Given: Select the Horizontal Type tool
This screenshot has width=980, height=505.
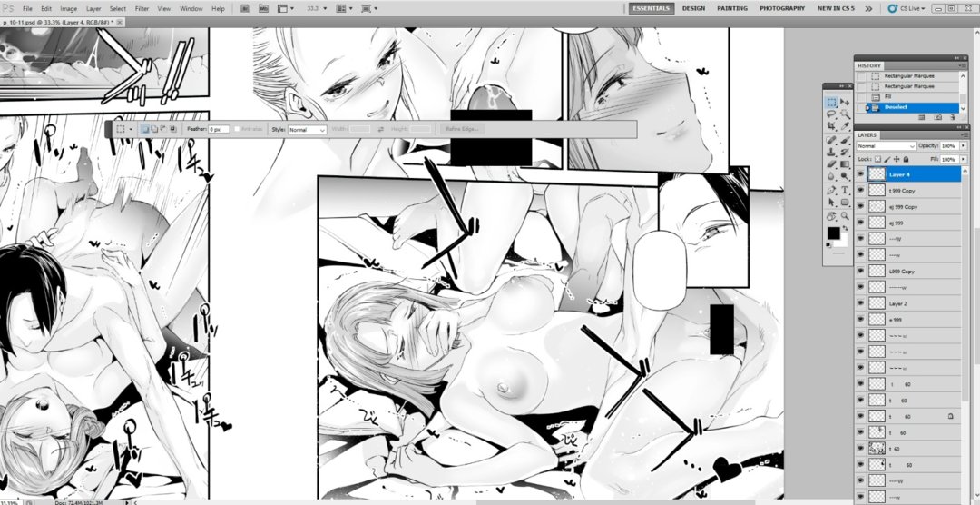Looking at the screenshot, I should pos(845,190).
